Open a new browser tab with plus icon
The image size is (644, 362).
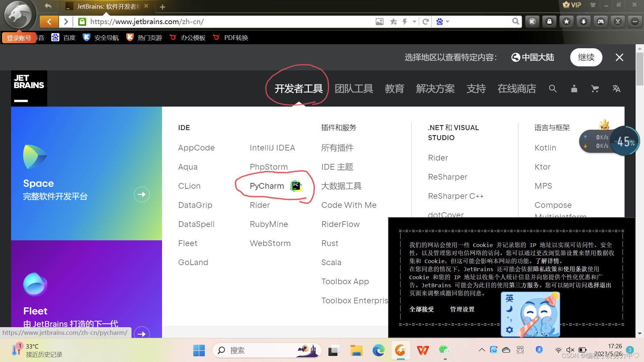[x=162, y=7]
